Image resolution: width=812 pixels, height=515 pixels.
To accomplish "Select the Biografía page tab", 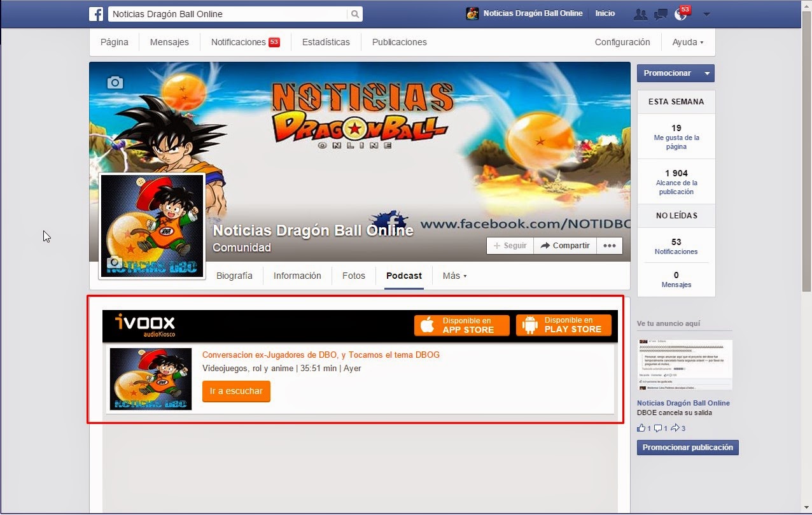I will [234, 276].
